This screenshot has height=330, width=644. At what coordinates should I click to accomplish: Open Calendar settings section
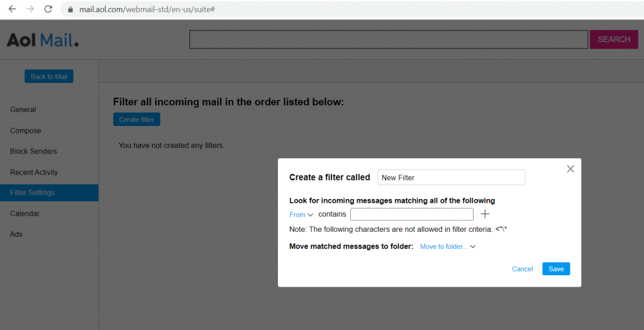25,213
